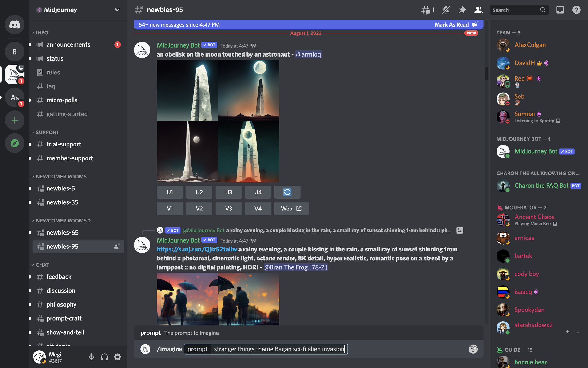Viewport: 588px width, 368px height.
Task: Open emoji picker in message box
Action: [473, 349]
